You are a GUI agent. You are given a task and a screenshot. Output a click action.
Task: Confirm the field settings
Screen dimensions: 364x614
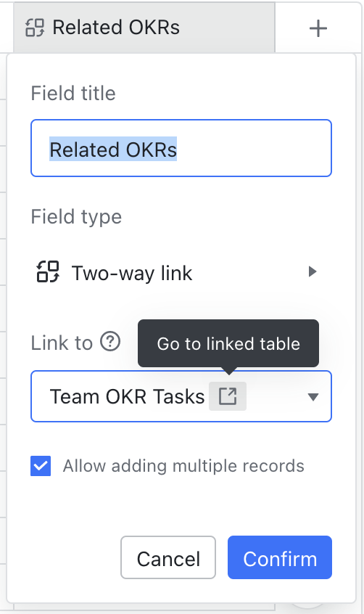280,557
